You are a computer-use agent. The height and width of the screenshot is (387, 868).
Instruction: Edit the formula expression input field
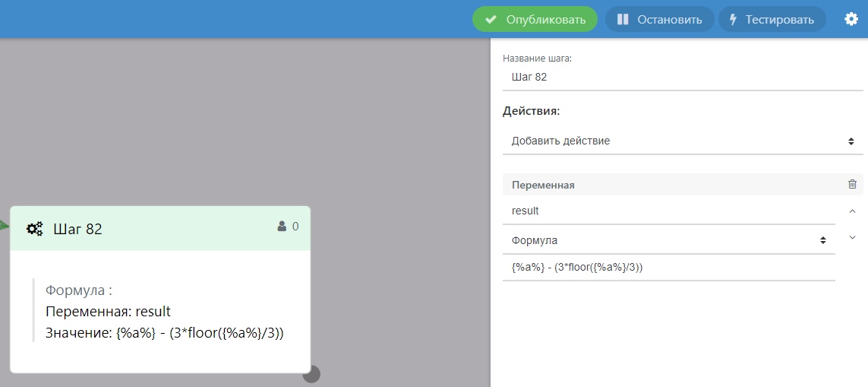(668, 267)
